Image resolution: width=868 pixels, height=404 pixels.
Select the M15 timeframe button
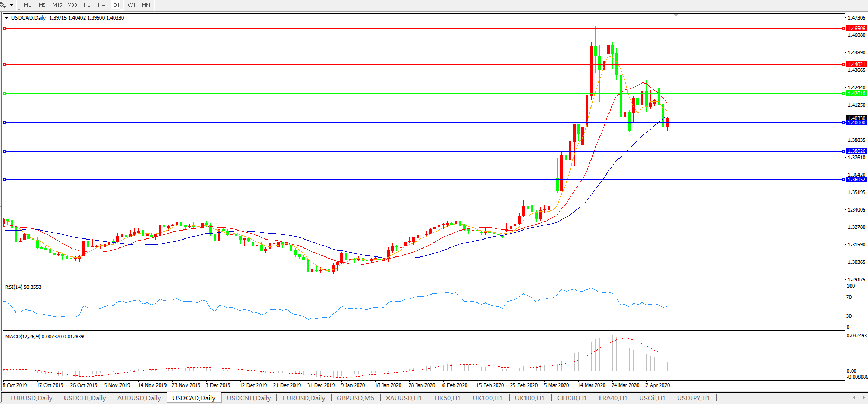tap(57, 5)
